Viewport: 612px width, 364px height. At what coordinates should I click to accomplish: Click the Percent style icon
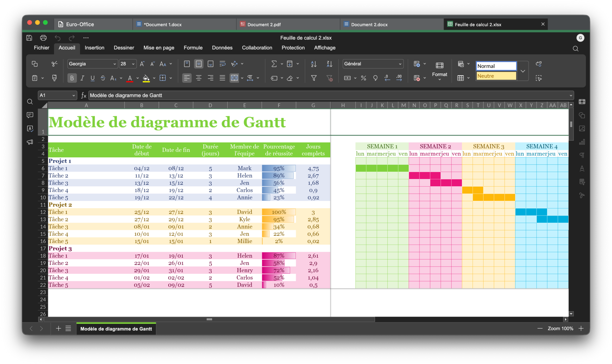tap(363, 78)
